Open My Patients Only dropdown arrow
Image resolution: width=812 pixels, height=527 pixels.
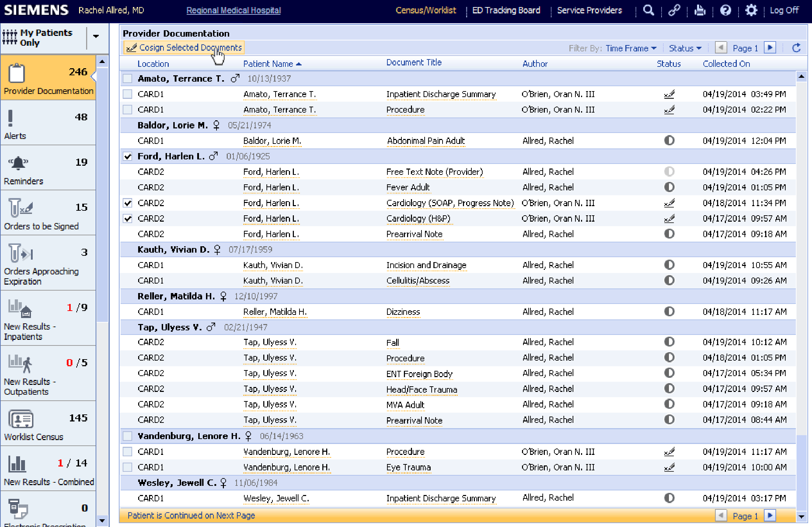(96, 36)
